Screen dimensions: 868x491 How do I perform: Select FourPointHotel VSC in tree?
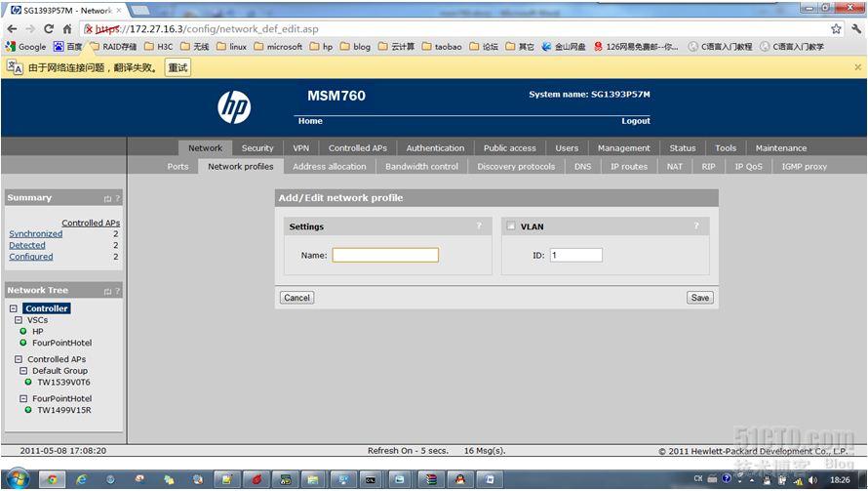[61, 343]
